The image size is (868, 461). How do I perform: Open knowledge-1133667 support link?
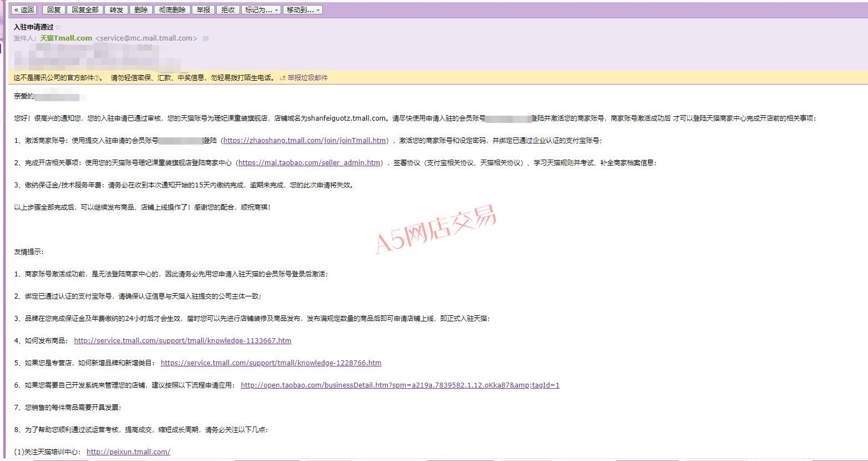[x=183, y=341]
